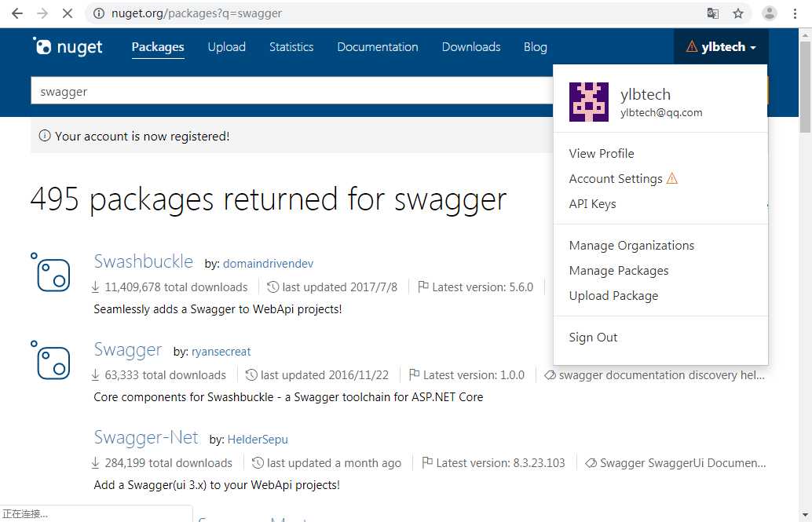Open Account Settings menu entry
The width and height of the screenshot is (812, 522).
point(616,179)
